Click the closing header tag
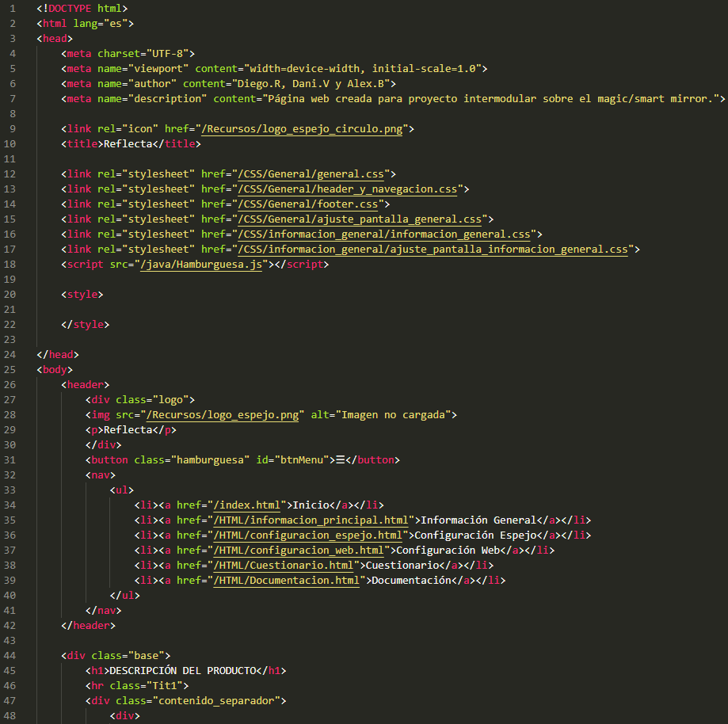The width and height of the screenshot is (728, 724). (88, 626)
